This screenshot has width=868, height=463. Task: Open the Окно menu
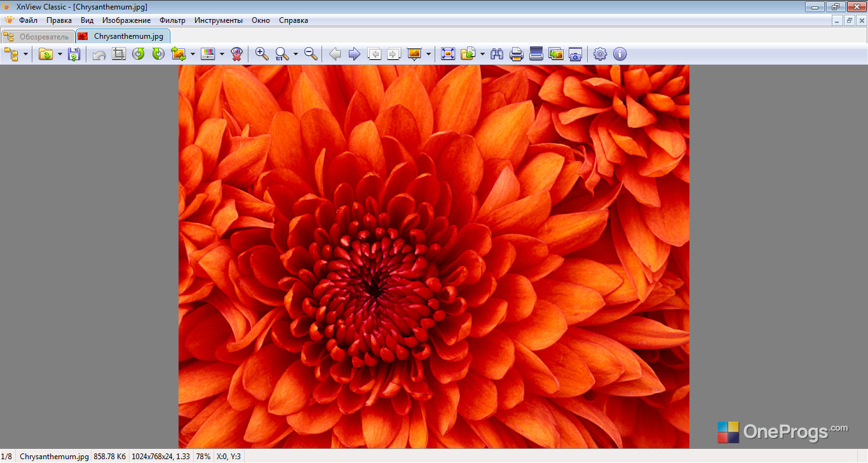(261, 20)
